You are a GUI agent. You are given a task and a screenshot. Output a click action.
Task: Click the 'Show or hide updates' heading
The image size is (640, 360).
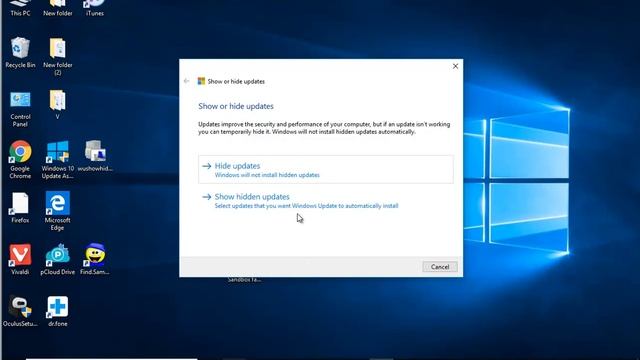236,106
